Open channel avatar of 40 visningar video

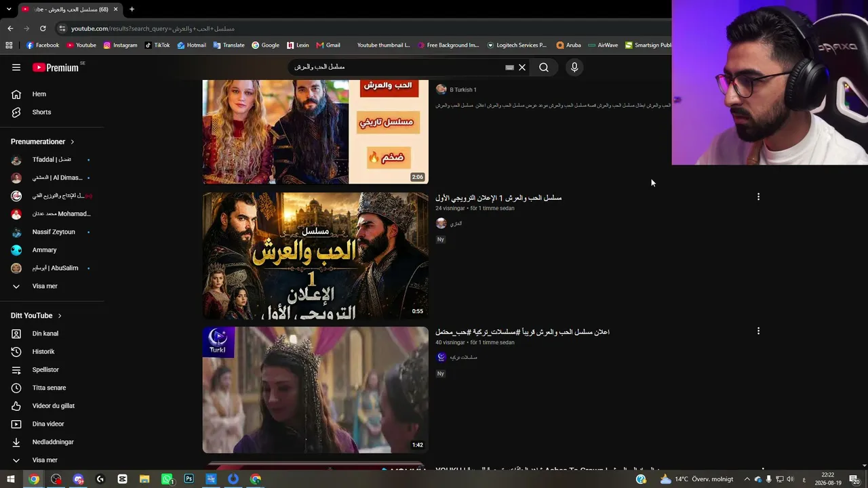[441, 357]
